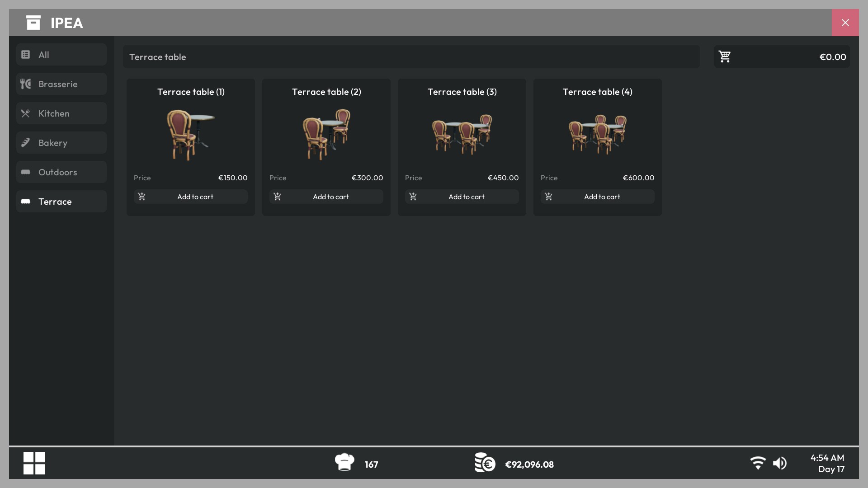Click Terrace table (2) product image
The width and height of the screenshot is (868, 488).
point(326,135)
